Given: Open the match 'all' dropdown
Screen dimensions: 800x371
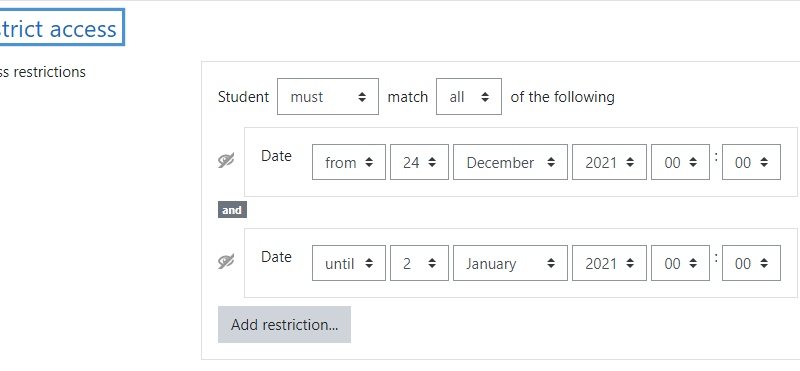Looking at the screenshot, I should click(468, 96).
